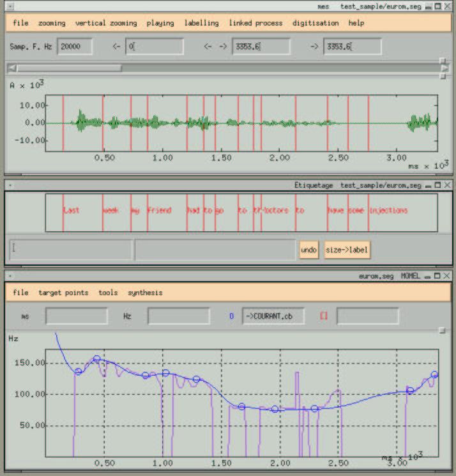
Task: Click the pane sash handle above scrollbar
Action: (443, 61)
